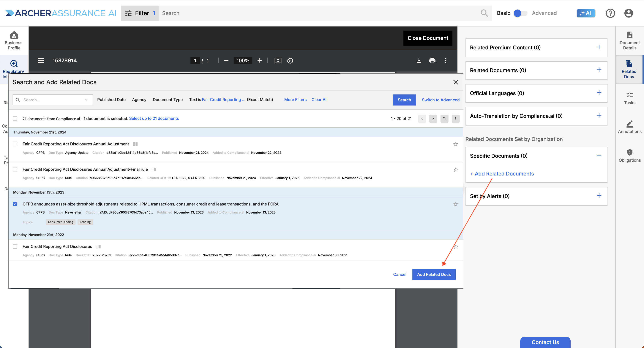
Task: Click the fit to page icon
Action: tap(278, 60)
